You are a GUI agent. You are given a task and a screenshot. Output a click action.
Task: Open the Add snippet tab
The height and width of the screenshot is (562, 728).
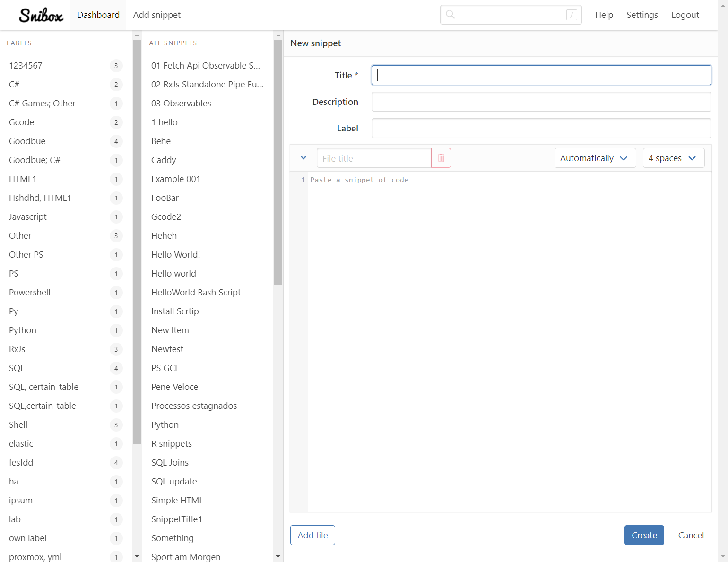pyautogui.click(x=157, y=15)
